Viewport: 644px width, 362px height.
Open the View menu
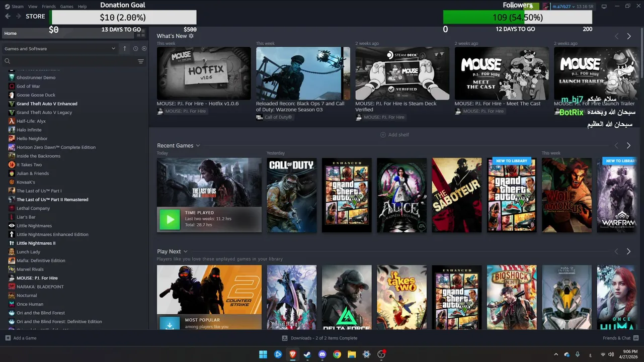tap(33, 7)
